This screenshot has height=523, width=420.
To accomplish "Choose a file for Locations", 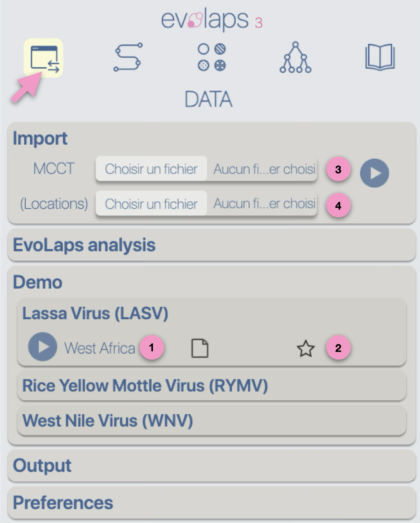I will point(151,204).
